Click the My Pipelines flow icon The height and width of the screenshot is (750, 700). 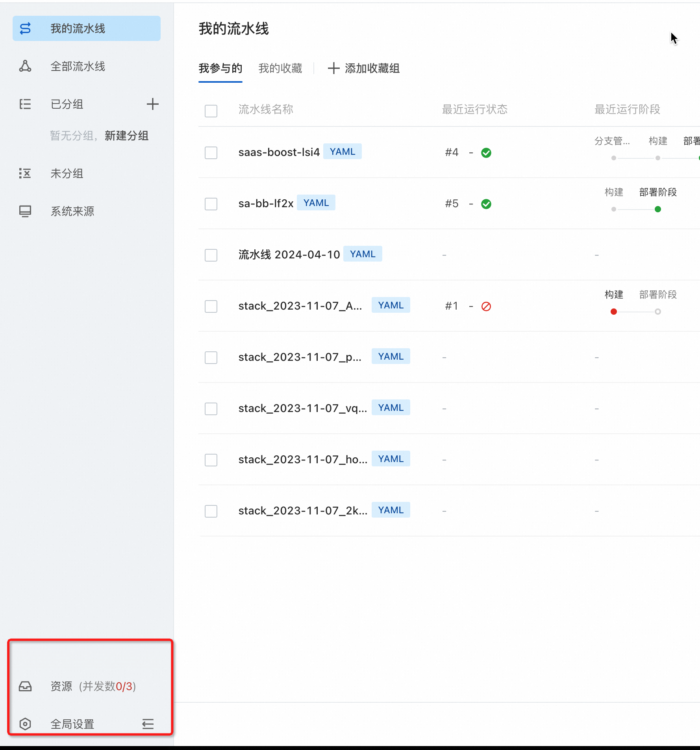pyautogui.click(x=25, y=28)
